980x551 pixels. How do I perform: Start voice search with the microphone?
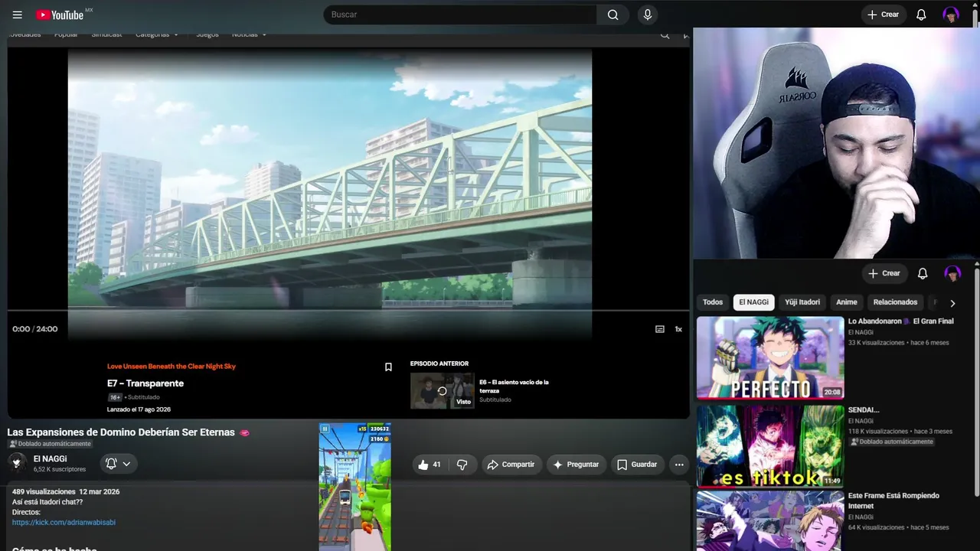click(x=648, y=15)
